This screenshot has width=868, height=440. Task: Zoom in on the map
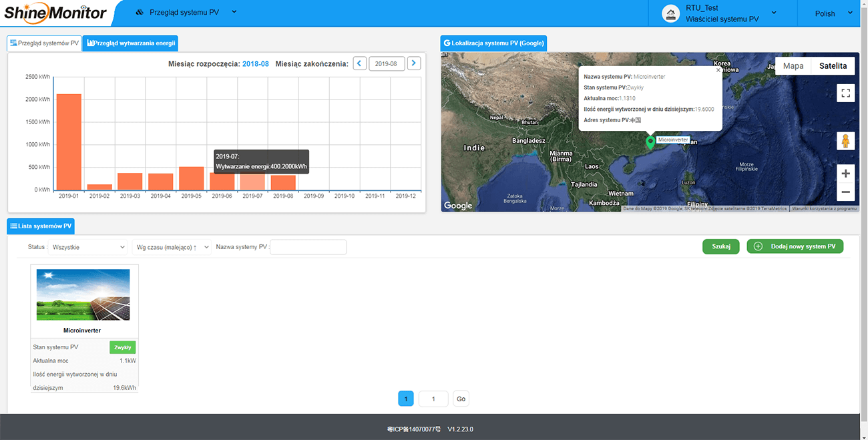pyautogui.click(x=845, y=174)
